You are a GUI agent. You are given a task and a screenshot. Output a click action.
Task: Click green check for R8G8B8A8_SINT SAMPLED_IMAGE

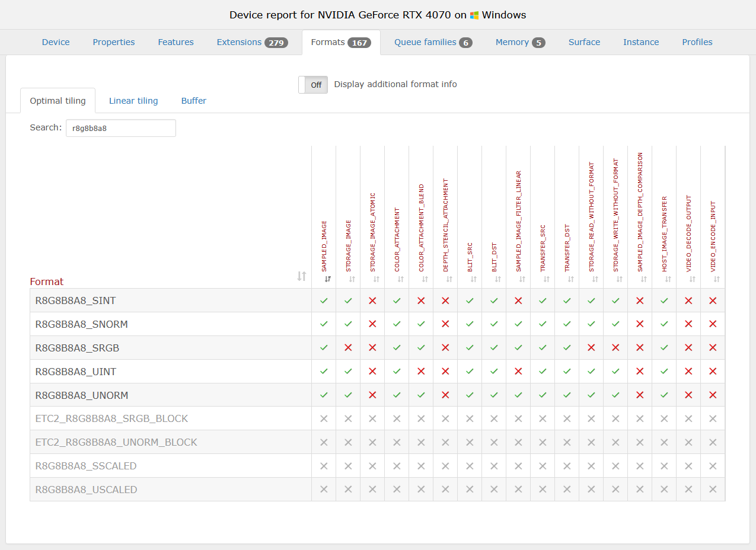pyautogui.click(x=324, y=300)
